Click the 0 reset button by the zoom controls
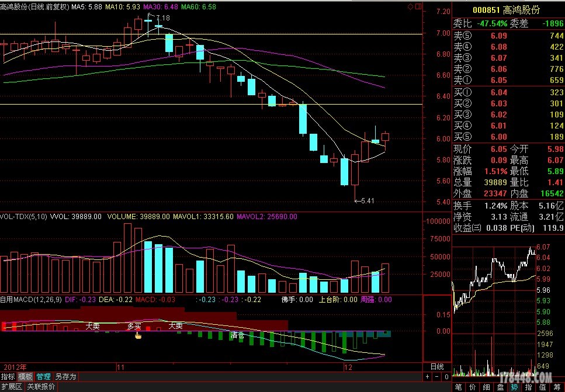The height and width of the screenshot is (392, 565). tap(446, 377)
